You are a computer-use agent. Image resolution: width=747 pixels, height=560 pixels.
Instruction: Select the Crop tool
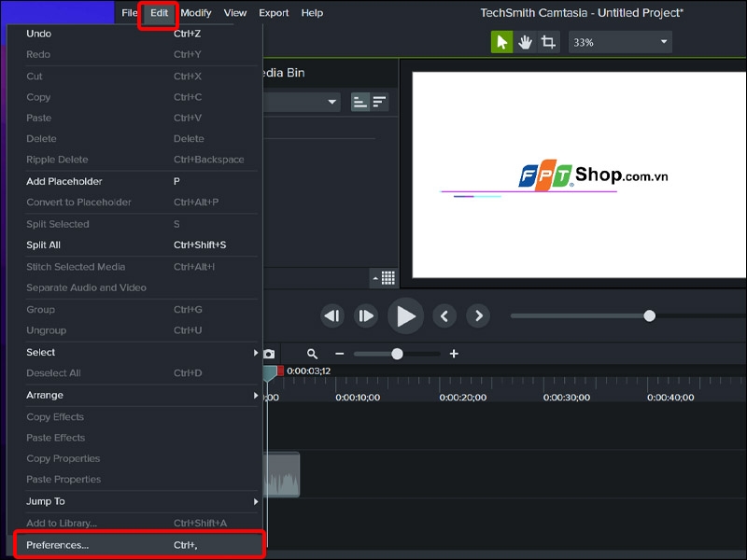point(549,41)
